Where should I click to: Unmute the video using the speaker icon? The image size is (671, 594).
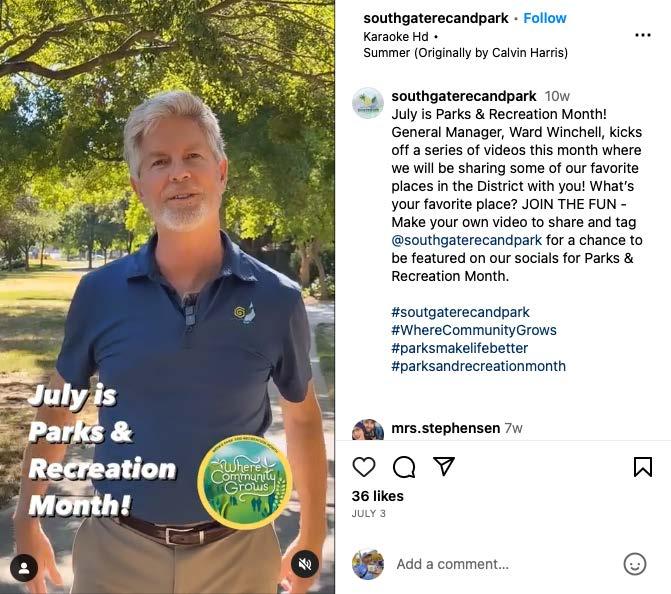point(305,564)
